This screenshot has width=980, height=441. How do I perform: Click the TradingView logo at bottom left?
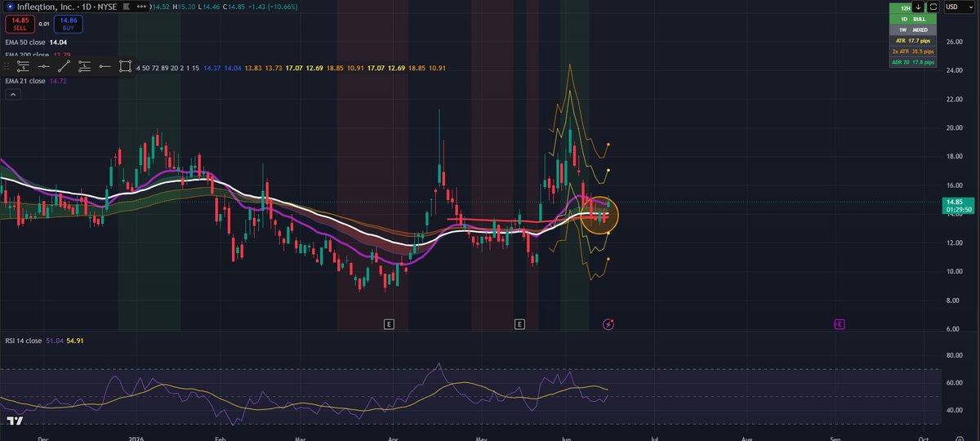[x=14, y=421]
